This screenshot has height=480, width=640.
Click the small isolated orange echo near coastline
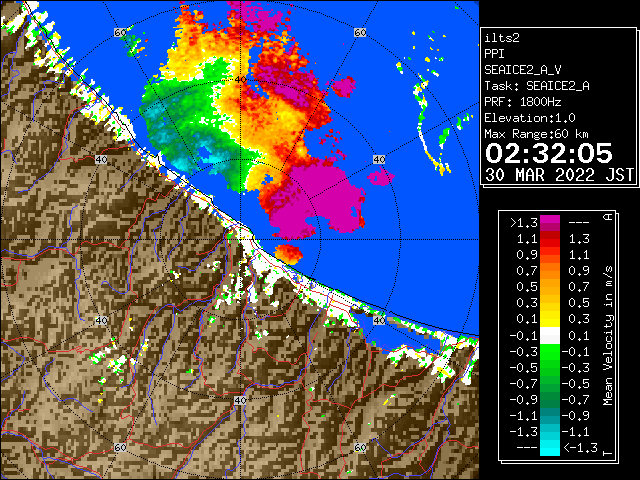click(289, 253)
